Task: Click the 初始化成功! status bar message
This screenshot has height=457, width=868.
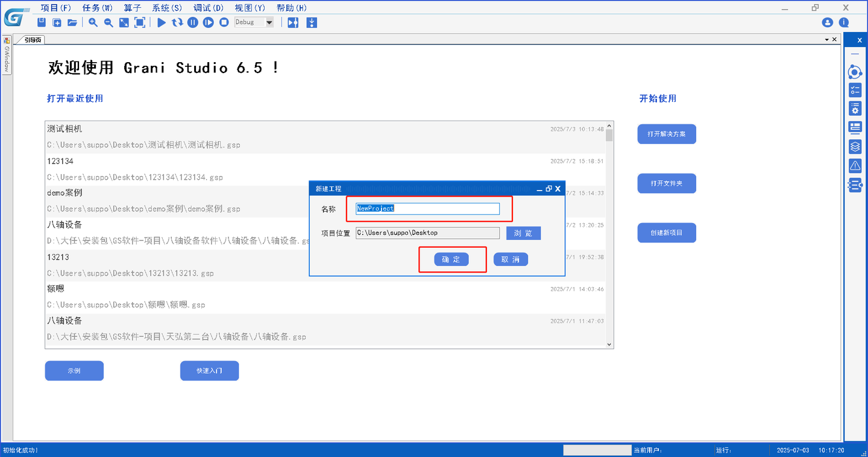Action: [20, 450]
